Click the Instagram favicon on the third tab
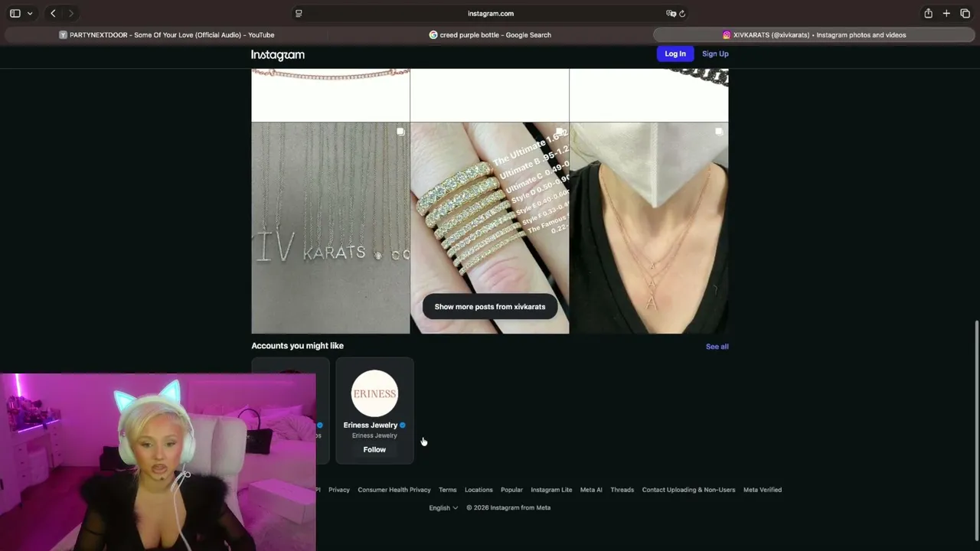This screenshot has height=551, width=980. coord(727,34)
